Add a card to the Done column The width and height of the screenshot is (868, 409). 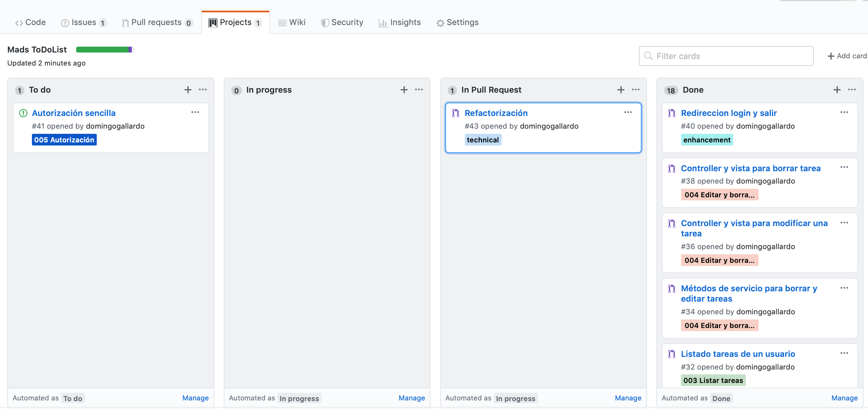tap(837, 90)
